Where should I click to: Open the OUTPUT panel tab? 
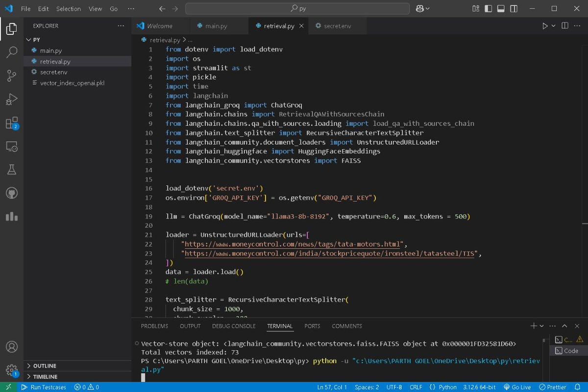(x=190, y=326)
